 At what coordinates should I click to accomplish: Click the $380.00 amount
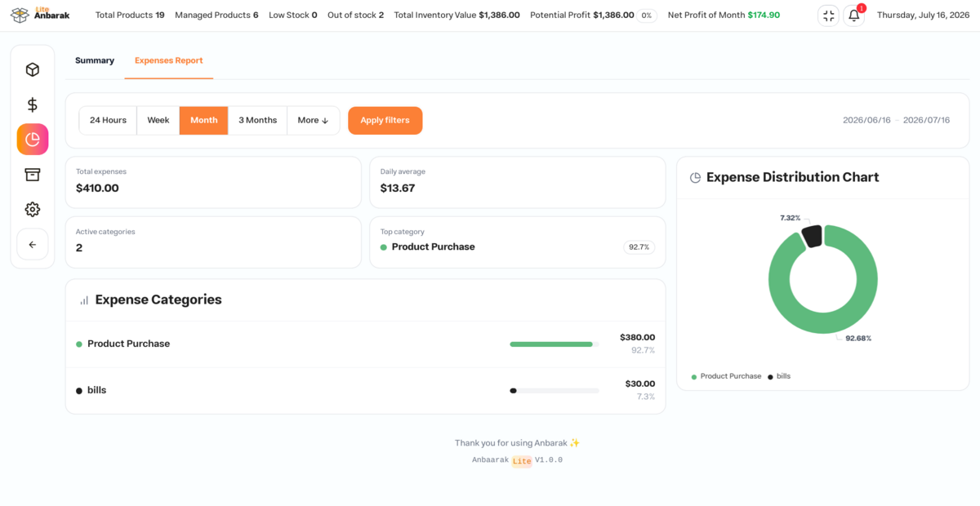tap(637, 337)
